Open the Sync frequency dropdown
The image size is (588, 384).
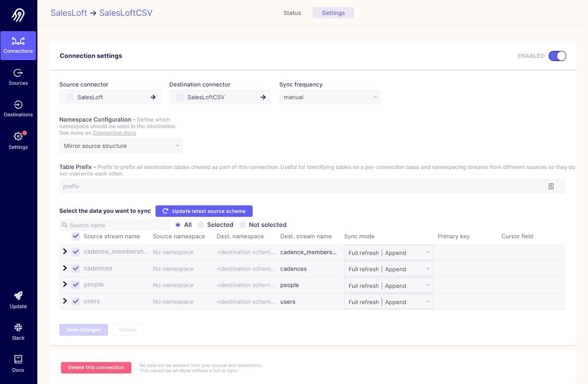(x=330, y=97)
